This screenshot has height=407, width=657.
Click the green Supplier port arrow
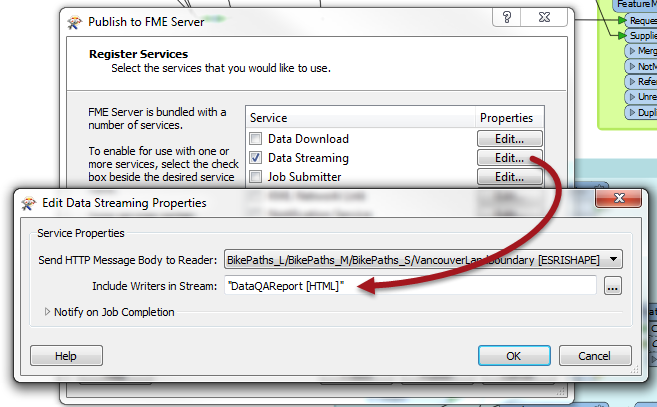(622, 36)
